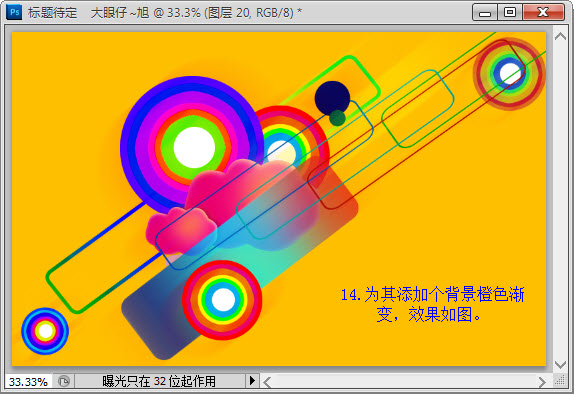
Task: Click the vertical scrollbar up arrow
Action: click(560, 36)
